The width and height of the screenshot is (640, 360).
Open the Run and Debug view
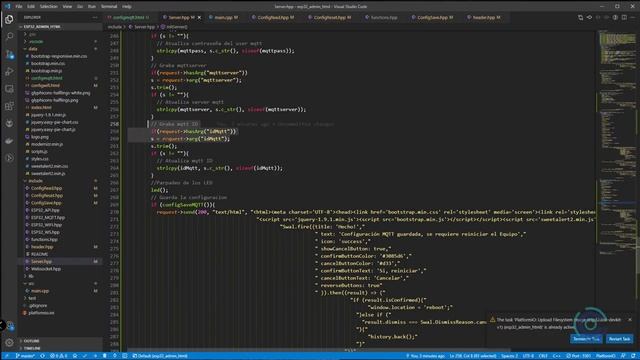tap(9, 71)
